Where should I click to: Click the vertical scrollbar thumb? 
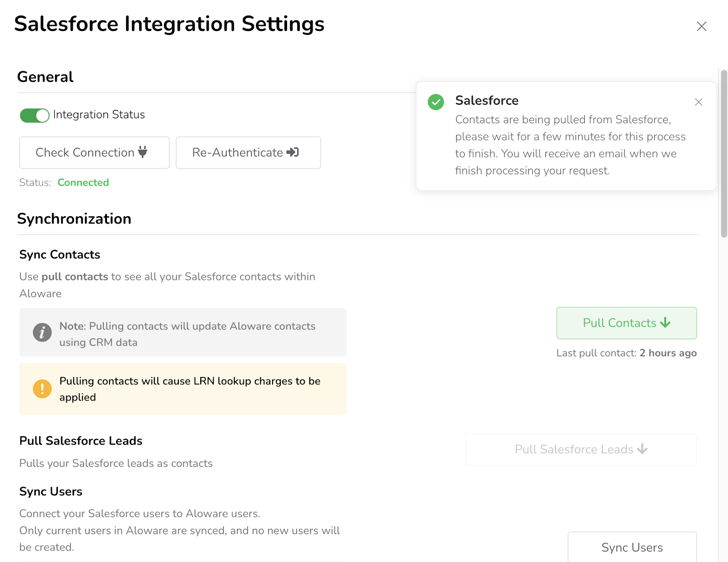pos(724,153)
